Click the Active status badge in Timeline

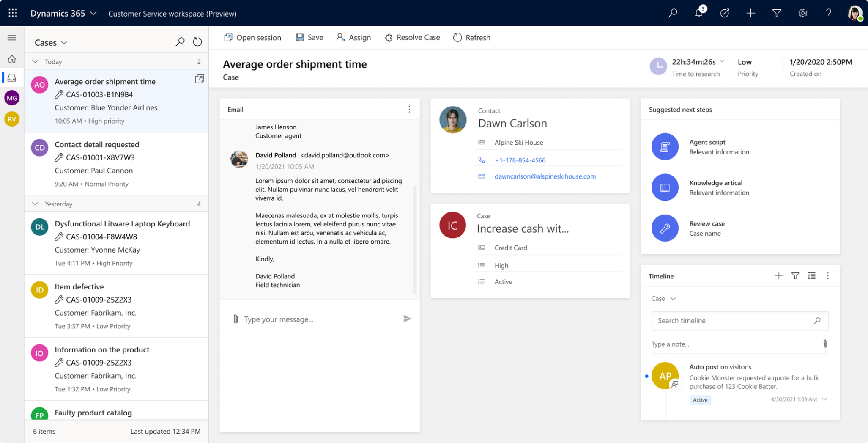tap(700, 399)
